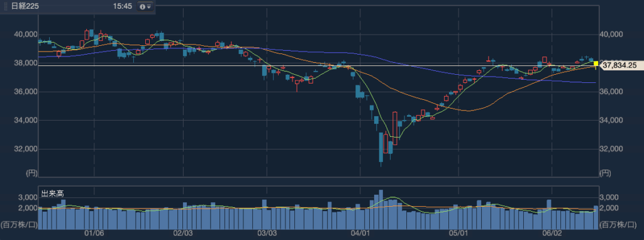
Task: Click the right (百万株/口) unit label
Action: tap(618, 224)
